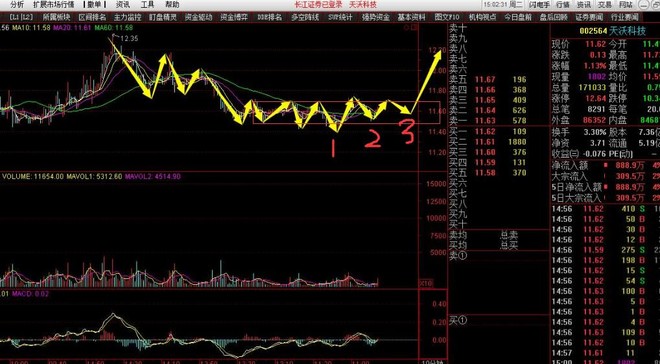Click the 卖五 price 11.67

click(x=484, y=79)
